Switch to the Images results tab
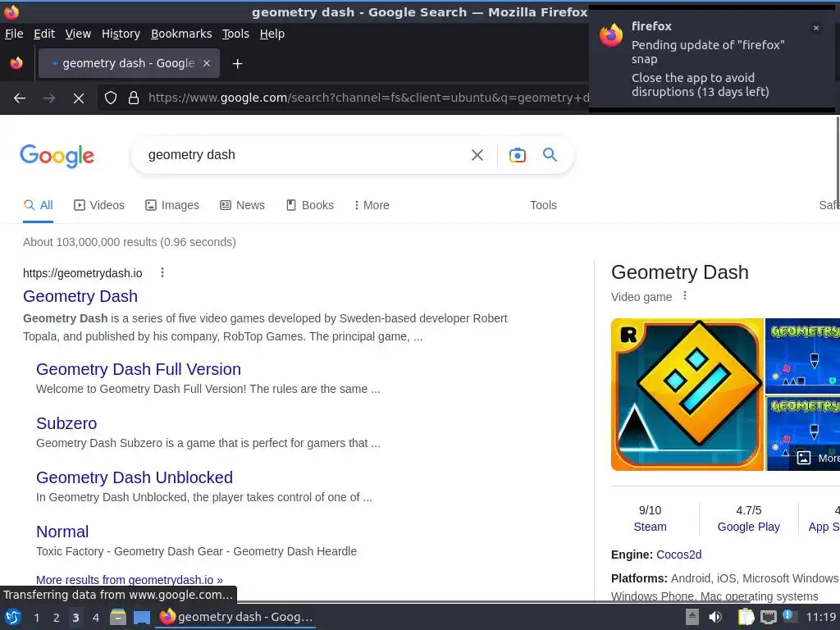 coord(172,205)
